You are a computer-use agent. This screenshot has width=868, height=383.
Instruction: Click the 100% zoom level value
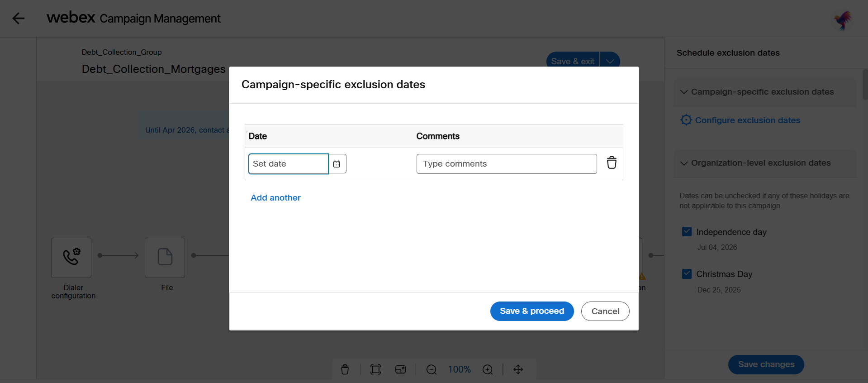[460, 369]
